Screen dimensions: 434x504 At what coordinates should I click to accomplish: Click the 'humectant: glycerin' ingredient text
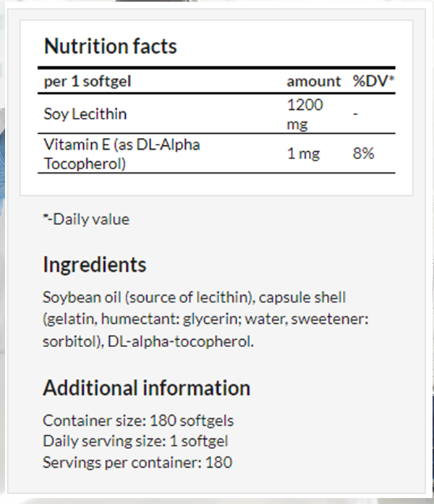pos(171,319)
